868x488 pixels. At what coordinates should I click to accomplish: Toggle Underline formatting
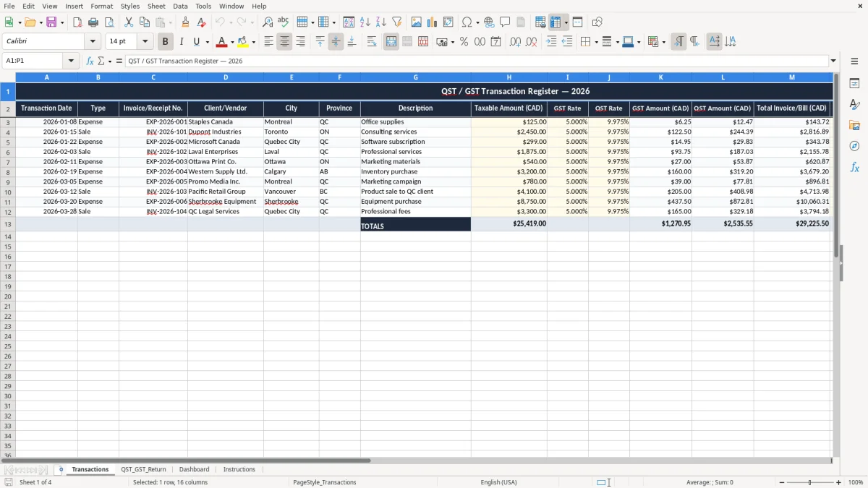(x=196, y=42)
